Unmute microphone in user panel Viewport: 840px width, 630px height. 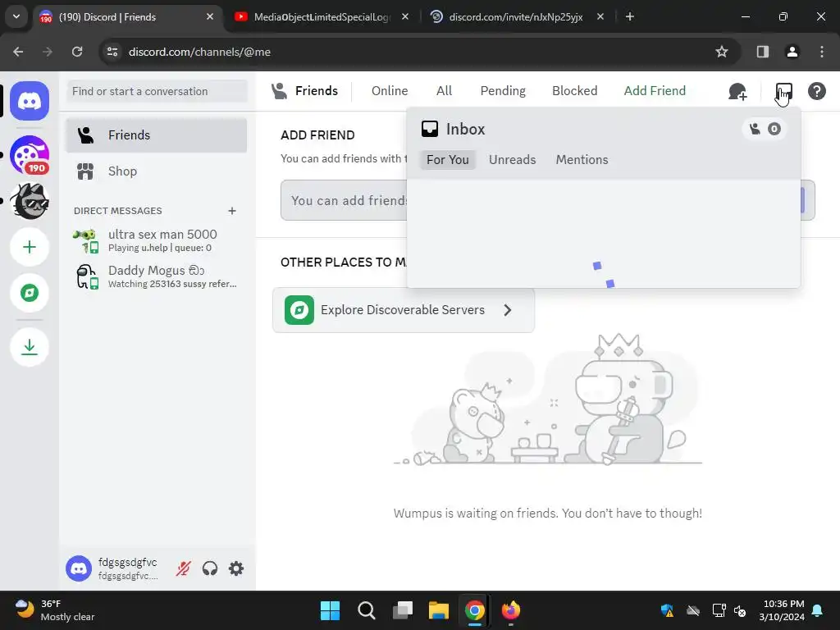point(183,568)
